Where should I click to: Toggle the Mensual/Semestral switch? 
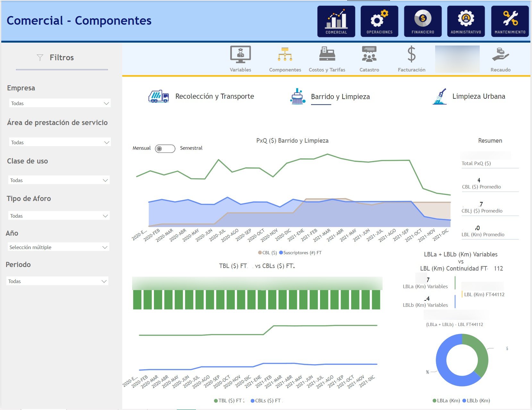click(x=165, y=149)
